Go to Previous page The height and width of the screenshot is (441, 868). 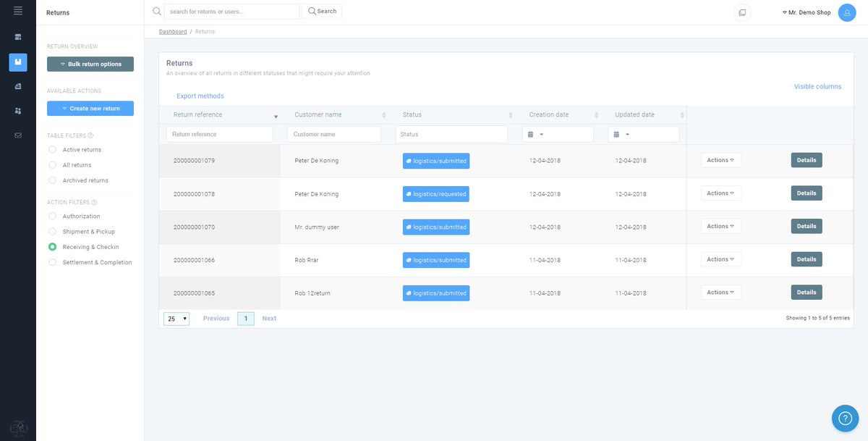216,319
